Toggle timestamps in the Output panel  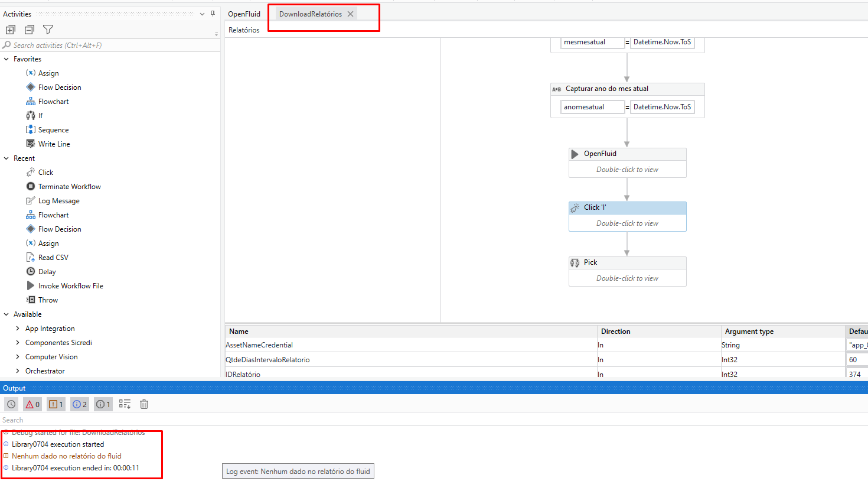click(11, 404)
